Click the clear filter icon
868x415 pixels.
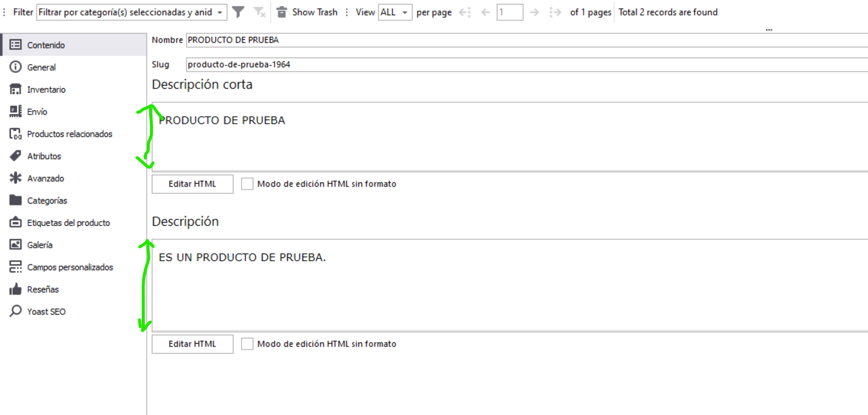pos(259,12)
